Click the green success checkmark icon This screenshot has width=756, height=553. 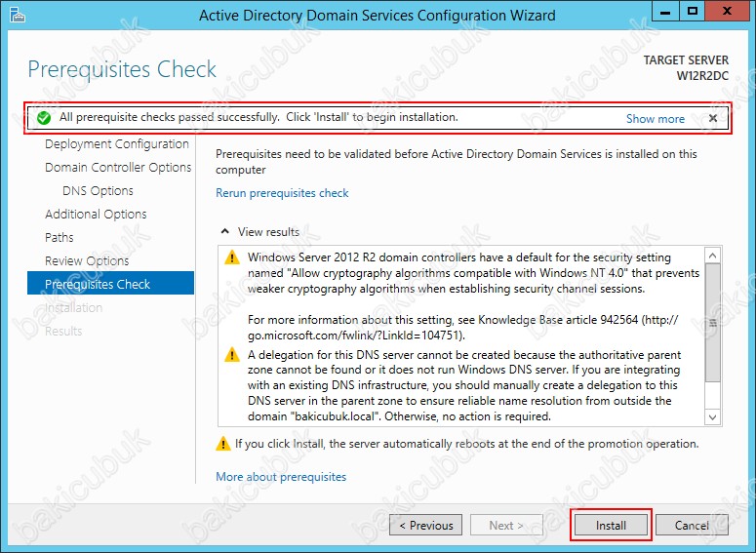point(44,118)
